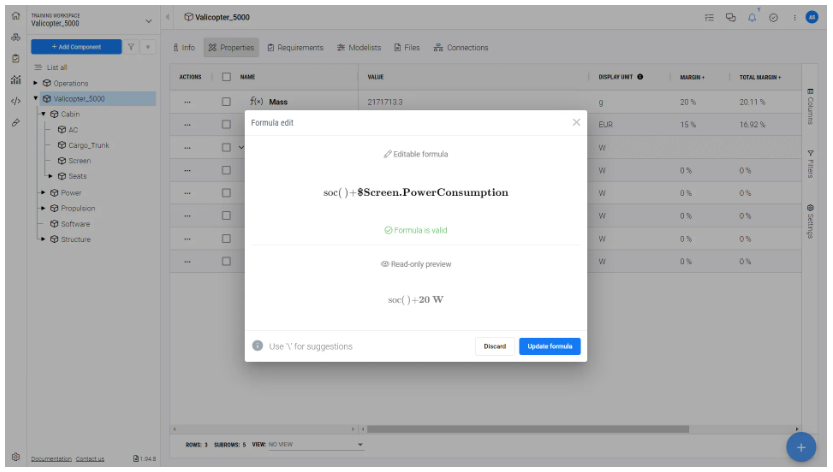Open settings gear at sidebar bottom
This screenshot has width=833, height=472.
tap(16, 457)
